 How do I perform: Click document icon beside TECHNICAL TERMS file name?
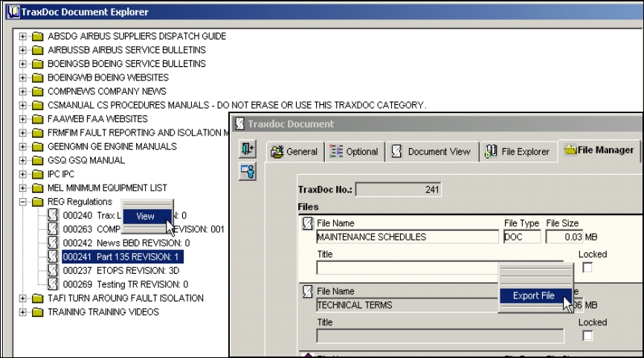[x=308, y=292]
